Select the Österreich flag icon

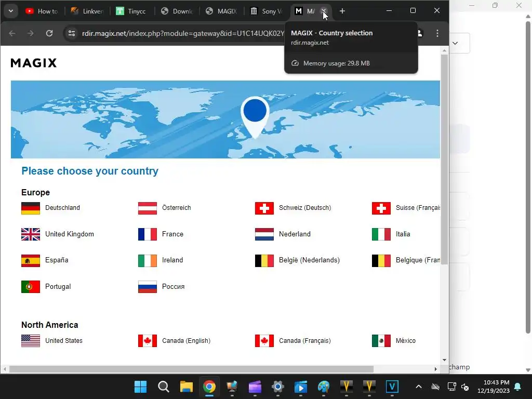147,208
